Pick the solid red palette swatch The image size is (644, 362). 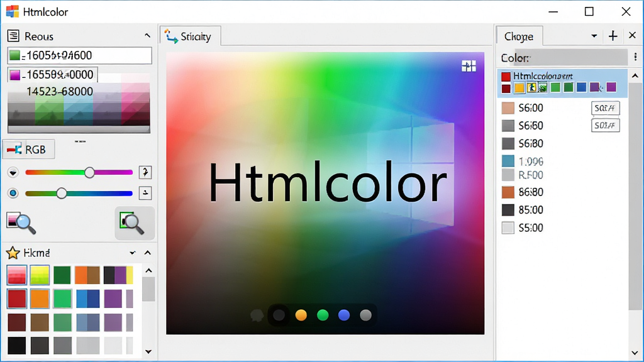click(x=17, y=299)
